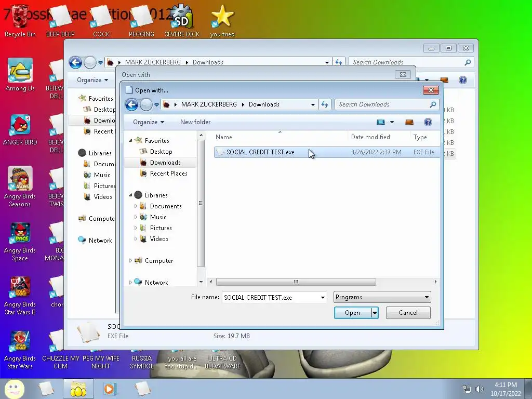Open the Organize menu in the dialog
The height and width of the screenshot is (399, 532).
[x=149, y=122]
